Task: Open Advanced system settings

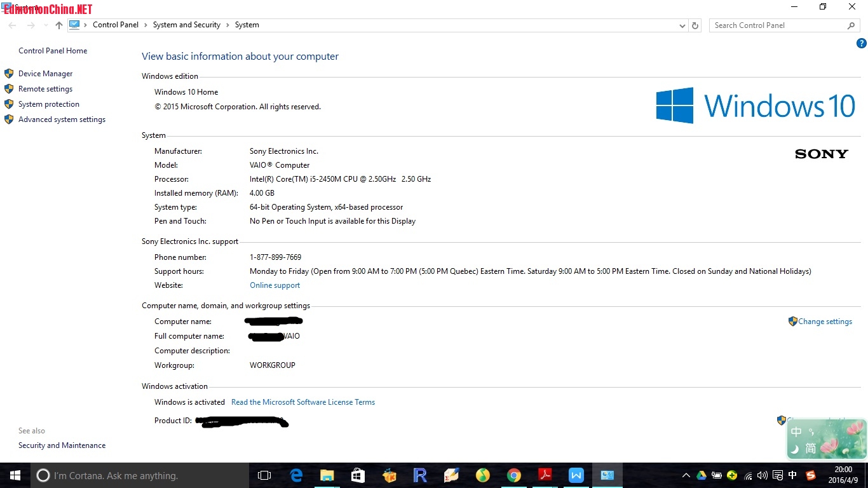Action: pyautogui.click(x=62, y=119)
